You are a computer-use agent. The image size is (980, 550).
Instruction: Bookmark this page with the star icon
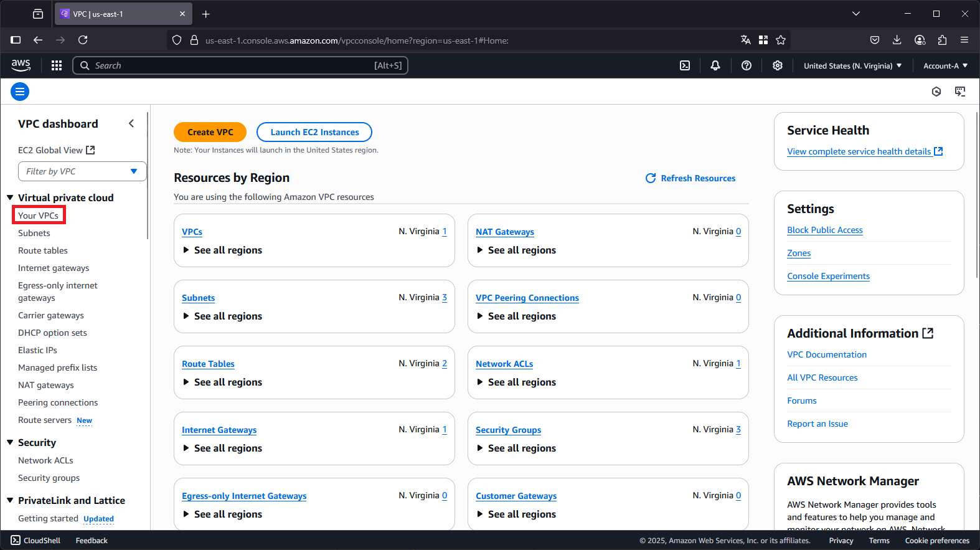pyautogui.click(x=781, y=40)
